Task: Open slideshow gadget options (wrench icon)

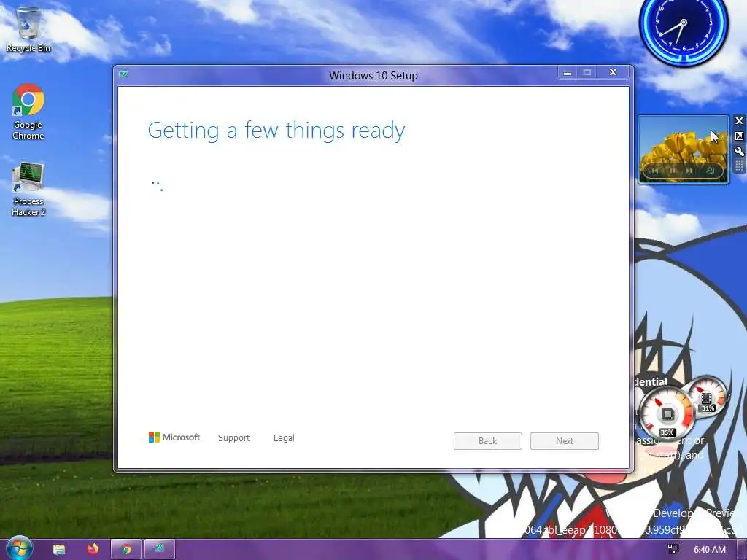Action: [739, 152]
